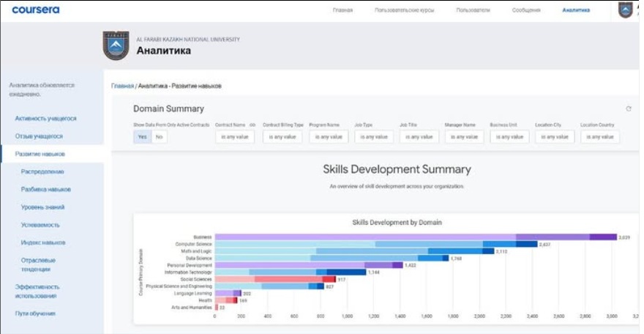Open the Разбивка навыков sidebar sub-item
The image size is (644, 334).
pyautogui.click(x=45, y=190)
